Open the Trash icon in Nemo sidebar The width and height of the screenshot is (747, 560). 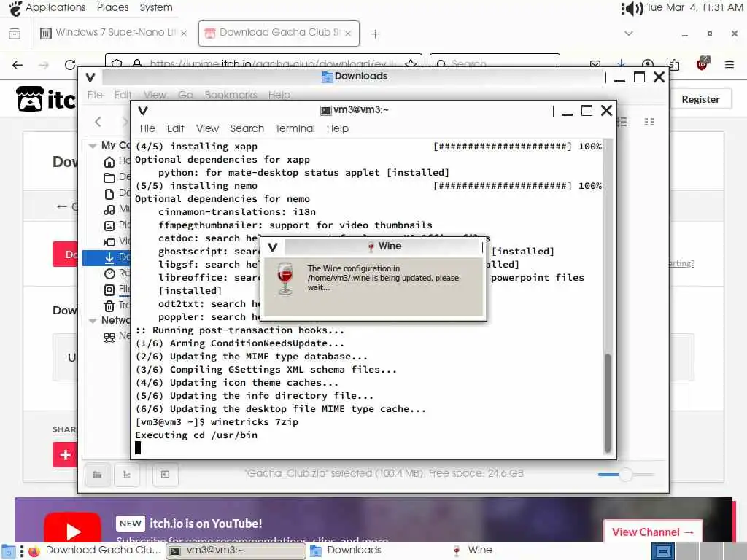(109, 306)
